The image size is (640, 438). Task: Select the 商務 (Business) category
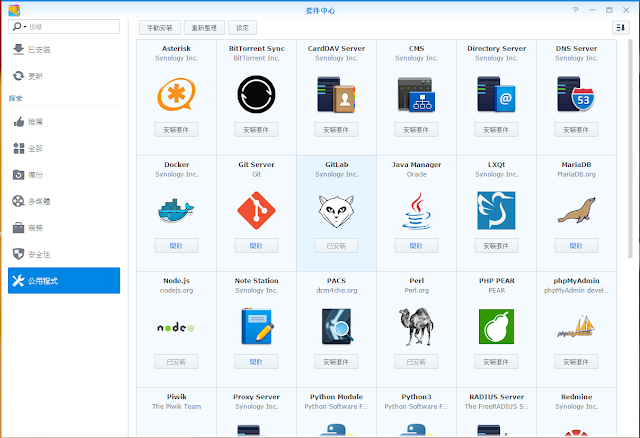[x=64, y=228]
